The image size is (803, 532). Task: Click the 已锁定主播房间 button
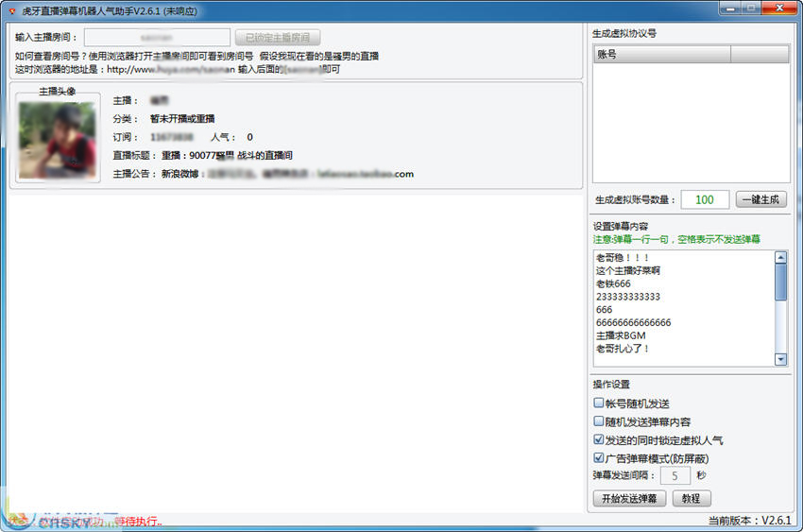point(278,38)
